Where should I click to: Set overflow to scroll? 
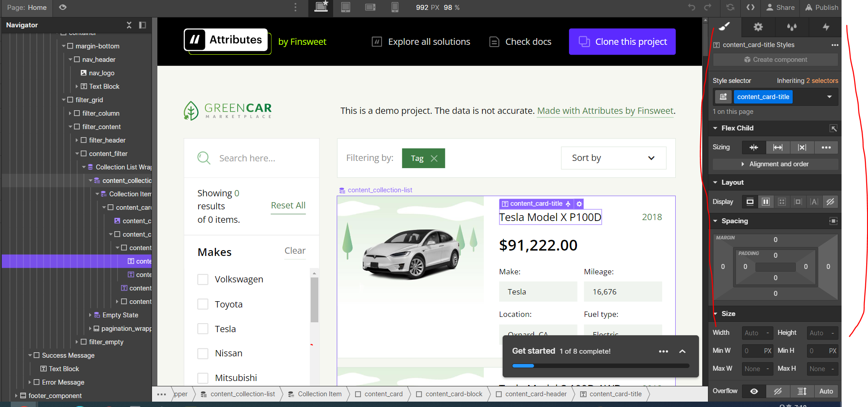pyautogui.click(x=802, y=391)
